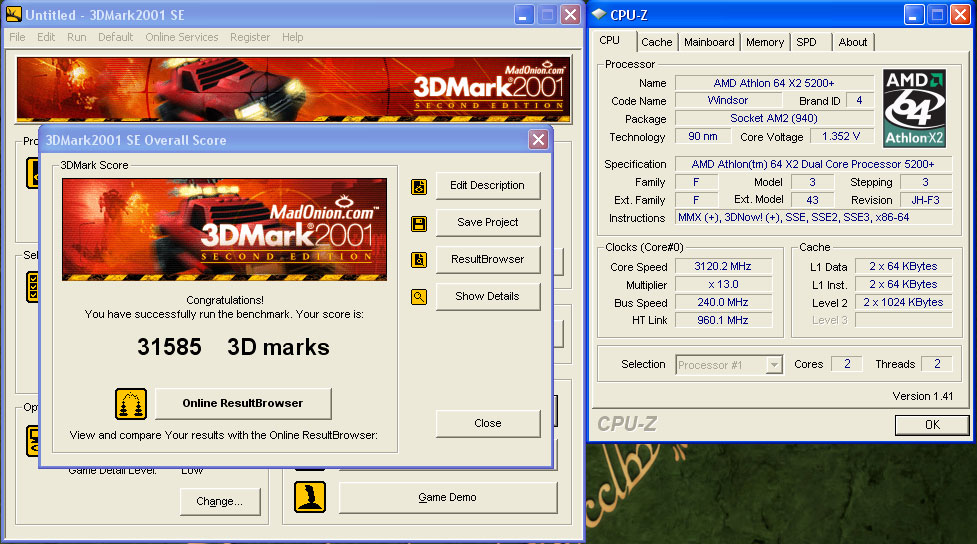Open the Run menu

click(77, 37)
